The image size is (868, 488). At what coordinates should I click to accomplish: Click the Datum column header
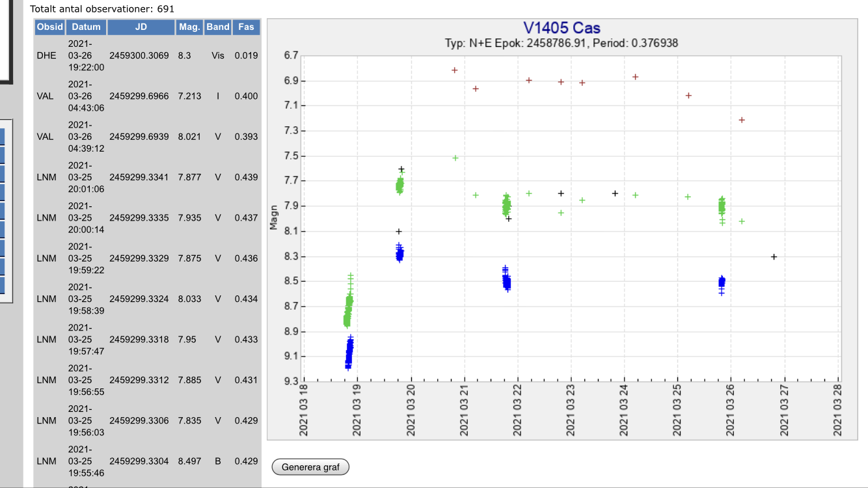tap(86, 27)
